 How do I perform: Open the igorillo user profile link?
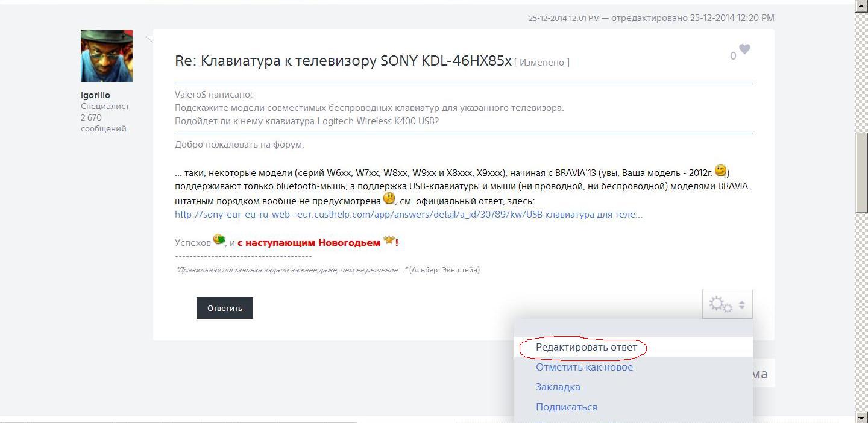click(x=95, y=95)
